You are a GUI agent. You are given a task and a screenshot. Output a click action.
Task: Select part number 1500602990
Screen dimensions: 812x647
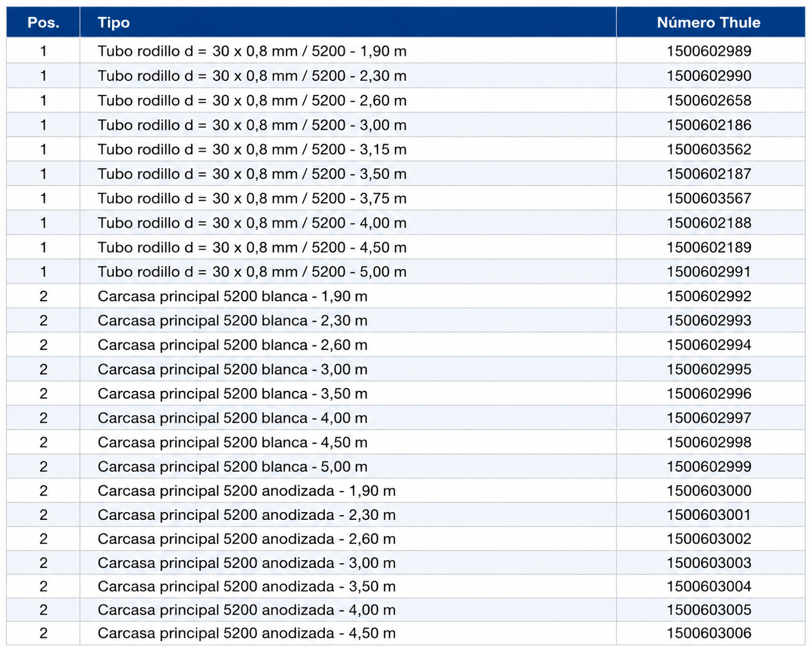pos(709,76)
